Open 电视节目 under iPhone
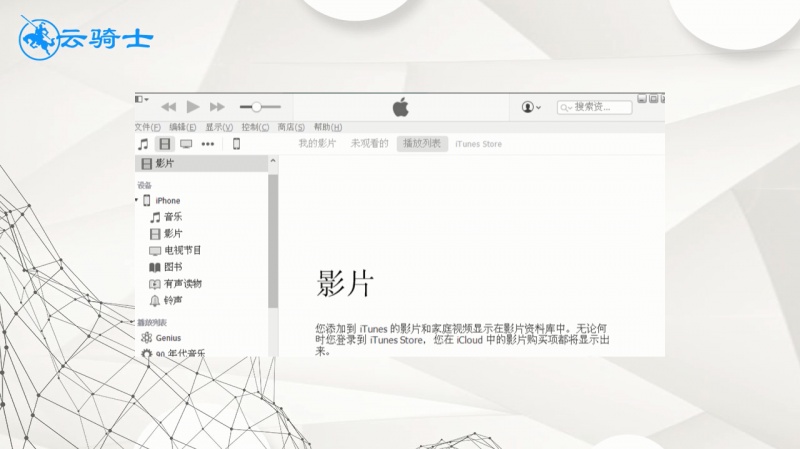Image resolution: width=800 pixels, height=449 pixels. pyautogui.click(x=175, y=251)
